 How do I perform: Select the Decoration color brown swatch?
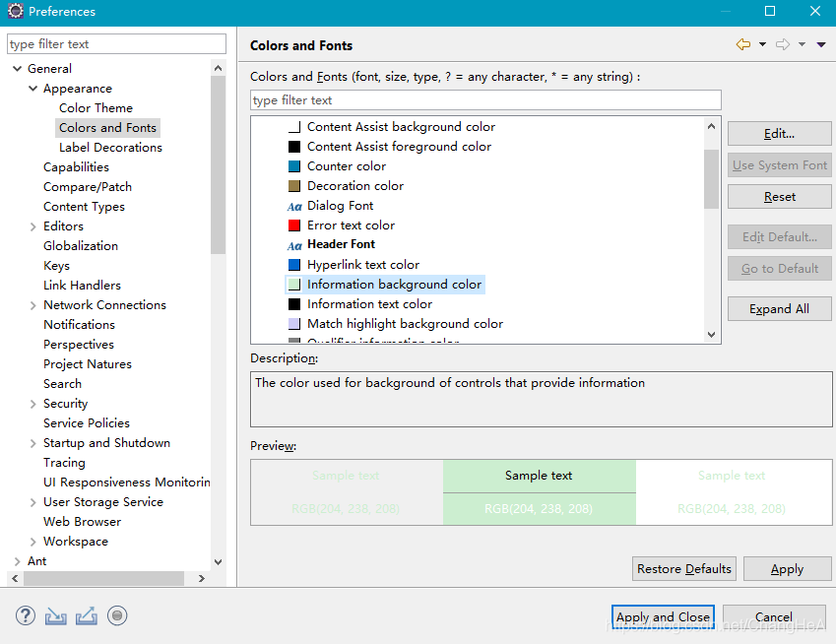(294, 186)
